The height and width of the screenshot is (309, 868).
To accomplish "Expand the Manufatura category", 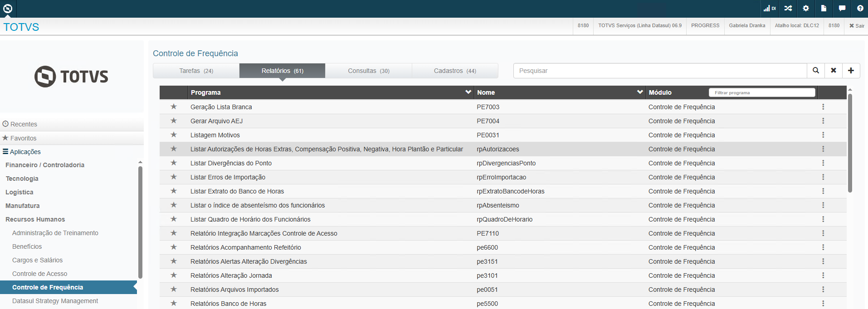I will pos(23,206).
